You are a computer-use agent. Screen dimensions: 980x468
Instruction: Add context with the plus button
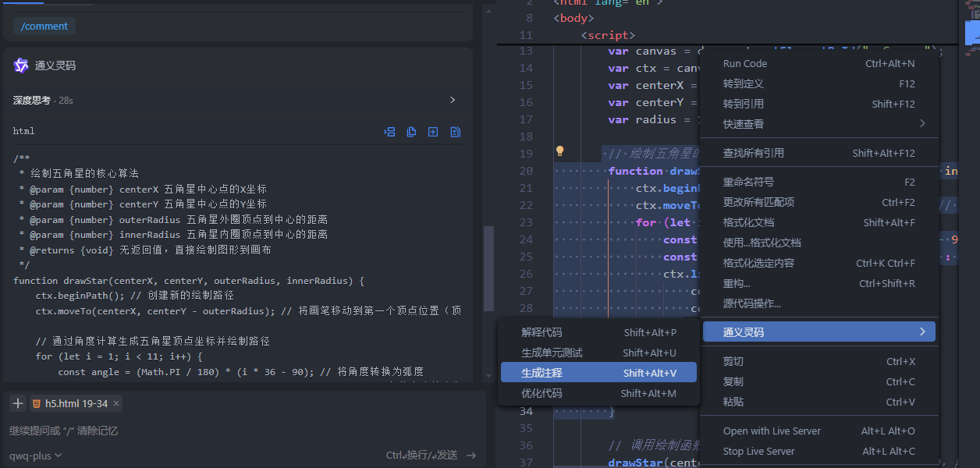pos(18,403)
